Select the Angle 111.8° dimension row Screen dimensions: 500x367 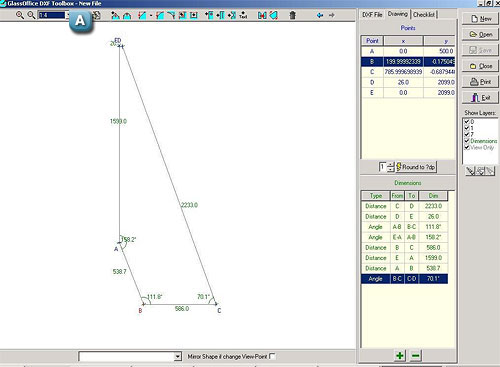pos(404,227)
